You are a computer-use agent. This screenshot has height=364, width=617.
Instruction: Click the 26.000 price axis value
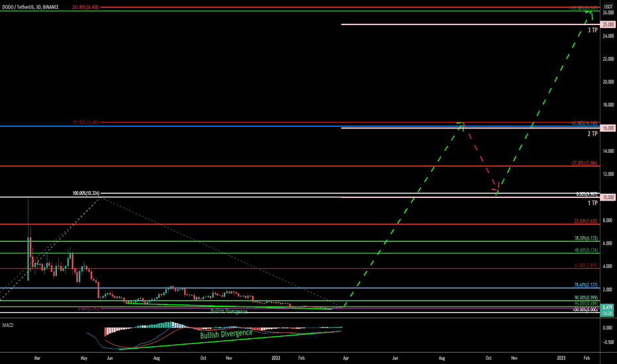tap(608, 13)
